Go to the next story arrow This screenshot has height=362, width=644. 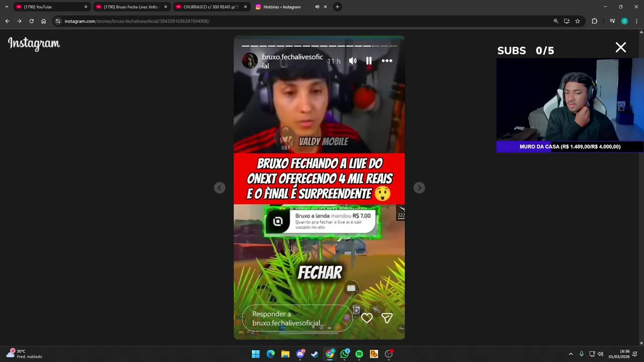click(x=419, y=188)
